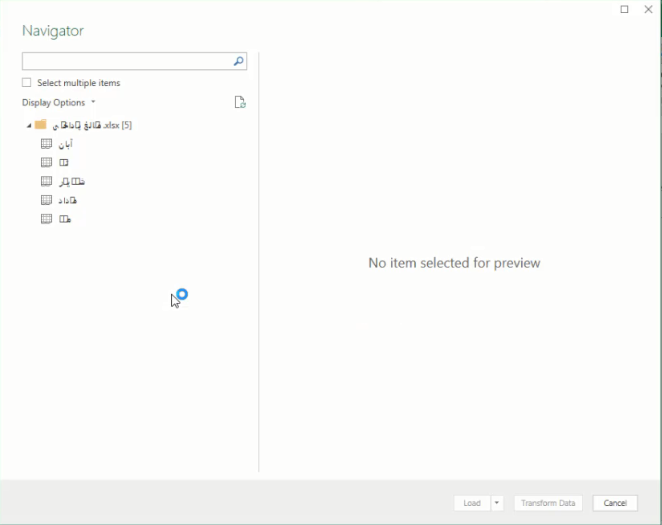Select the last sheet in the workbook list

65,219
